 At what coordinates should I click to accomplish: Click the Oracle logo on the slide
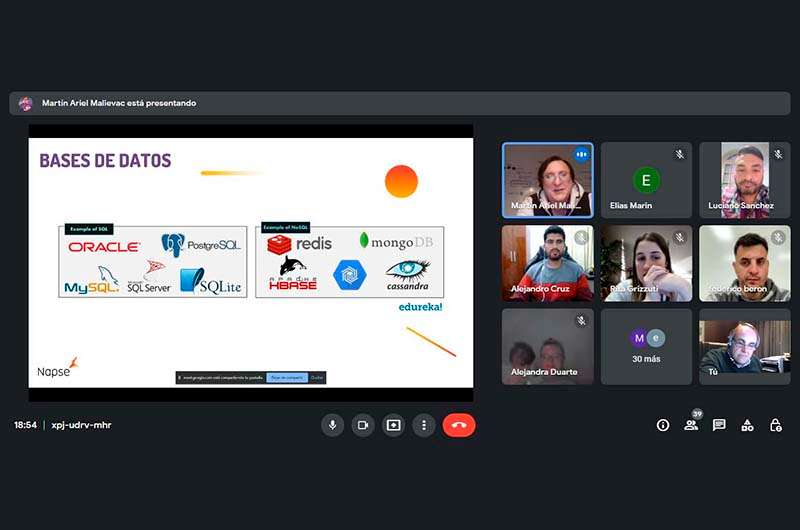104,247
